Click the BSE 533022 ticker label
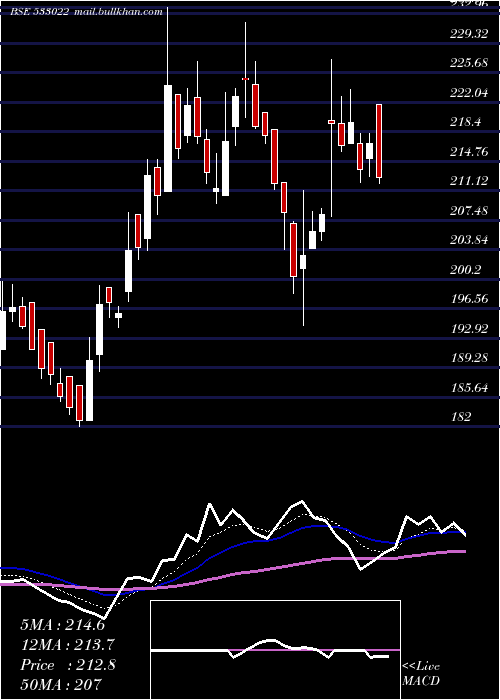 coord(40,12)
